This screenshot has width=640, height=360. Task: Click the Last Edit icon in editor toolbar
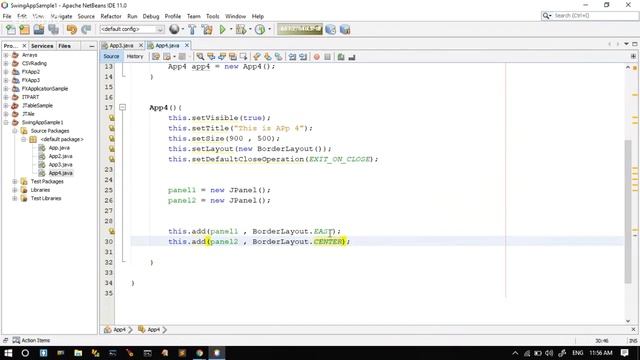[156, 57]
